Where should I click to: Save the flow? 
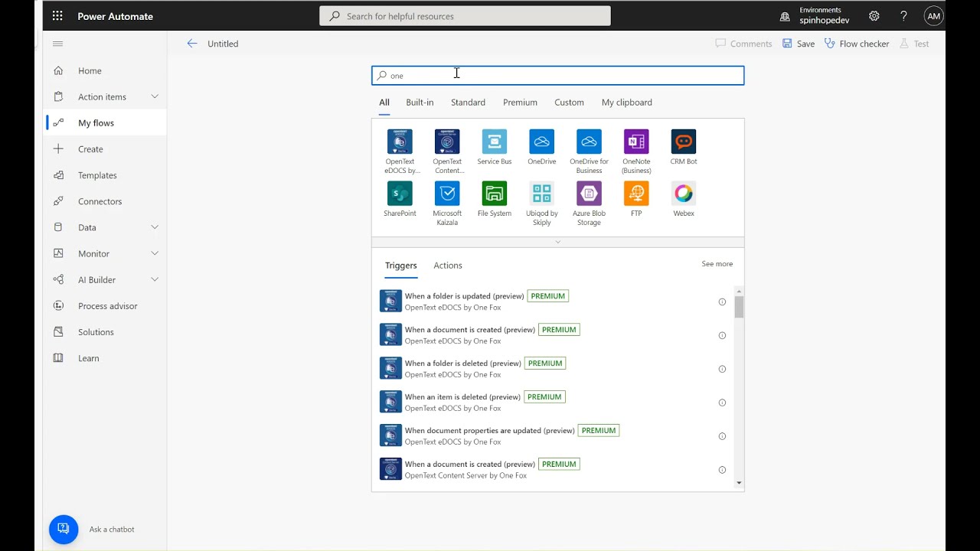799,44
